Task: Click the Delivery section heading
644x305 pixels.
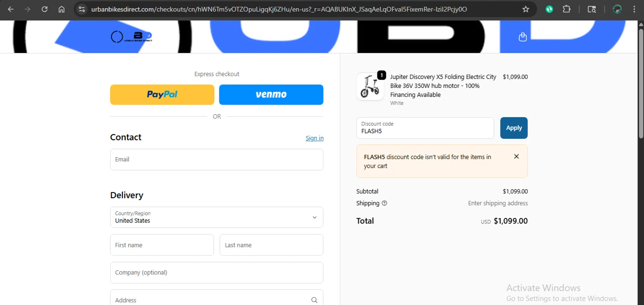Action: click(127, 195)
